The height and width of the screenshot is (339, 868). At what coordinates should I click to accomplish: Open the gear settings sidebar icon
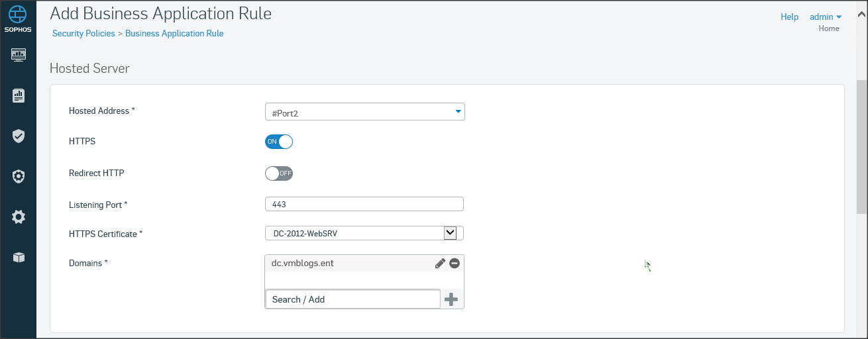pos(19,217)
